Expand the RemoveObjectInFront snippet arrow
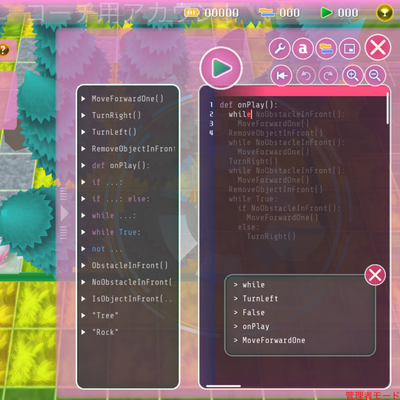This screenshot has height=400, width=400. [83, 149]
